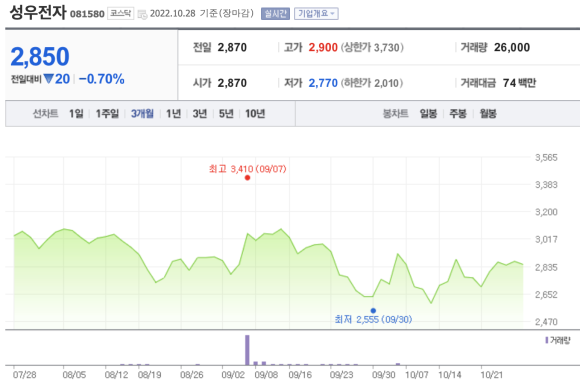580x392 pixels.
Task: Click the 저가 value 2,770
Action: tap(323, 83)
